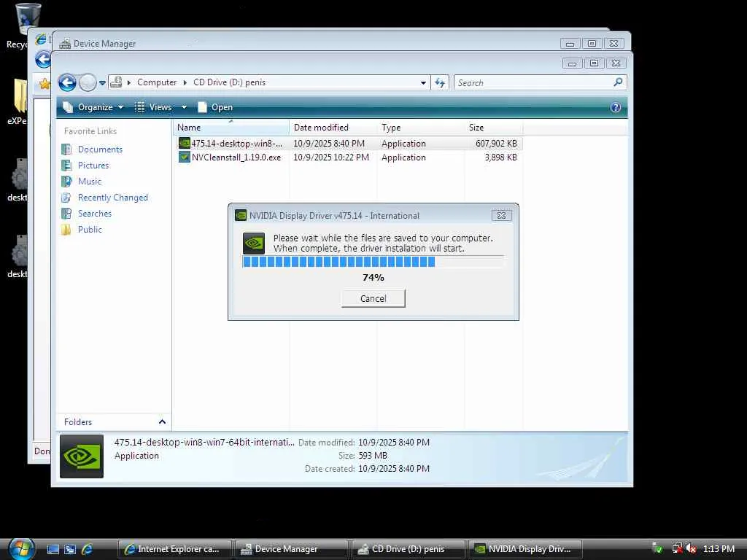Switch to Device Manager taskbar button
The width and height of the screenshot is (747, 560).
[291, 549]
